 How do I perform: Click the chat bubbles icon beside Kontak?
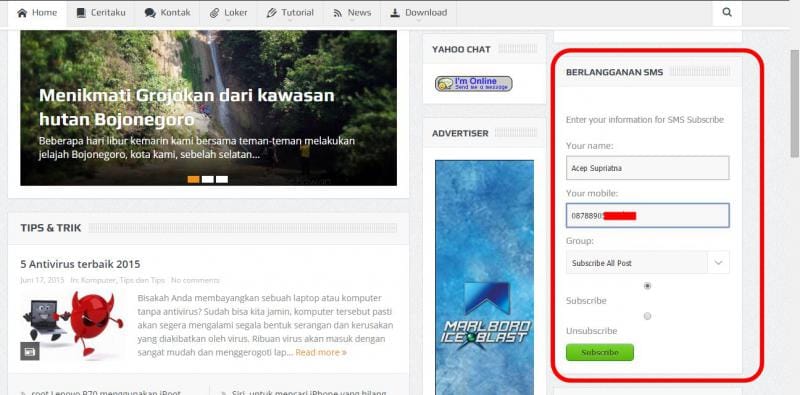point(150,13)
